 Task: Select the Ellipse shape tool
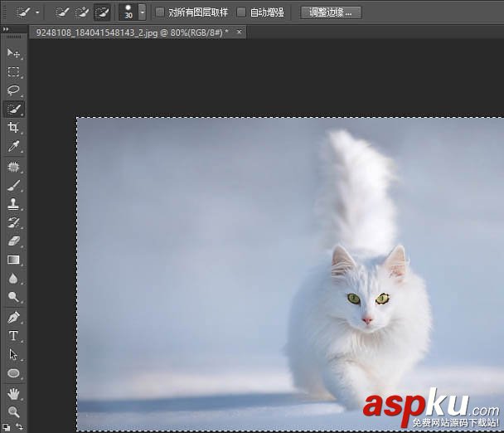[x=13, y=373]
